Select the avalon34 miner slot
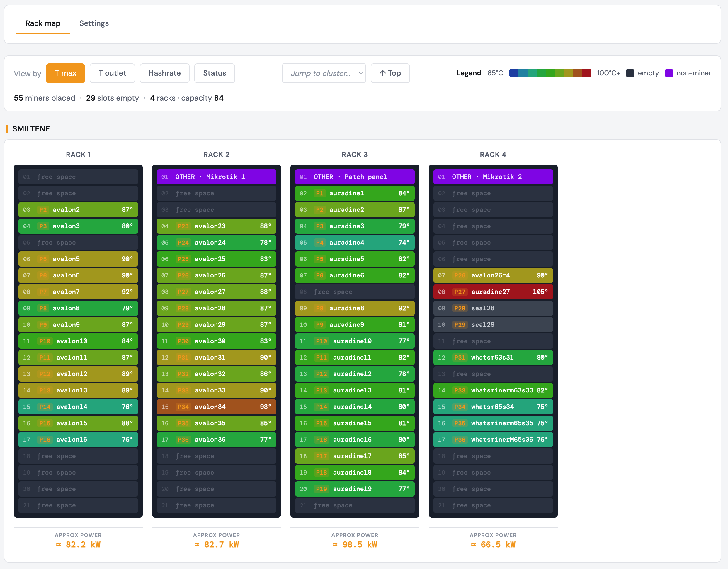 (216, 407)
